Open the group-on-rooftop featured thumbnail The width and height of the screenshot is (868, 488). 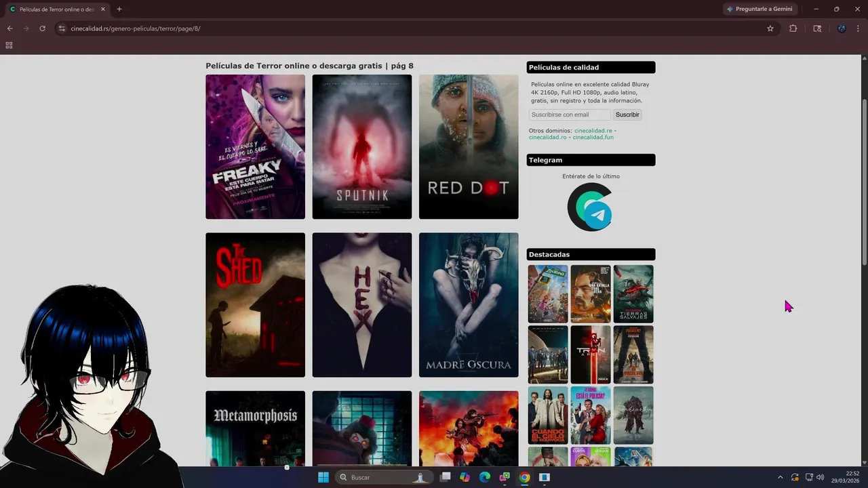point(548,354)
